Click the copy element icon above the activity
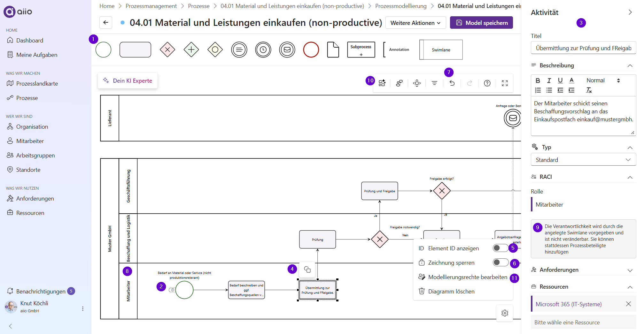Image resolution: width=644 pixels, height=334 pixels. pos(307,269)
